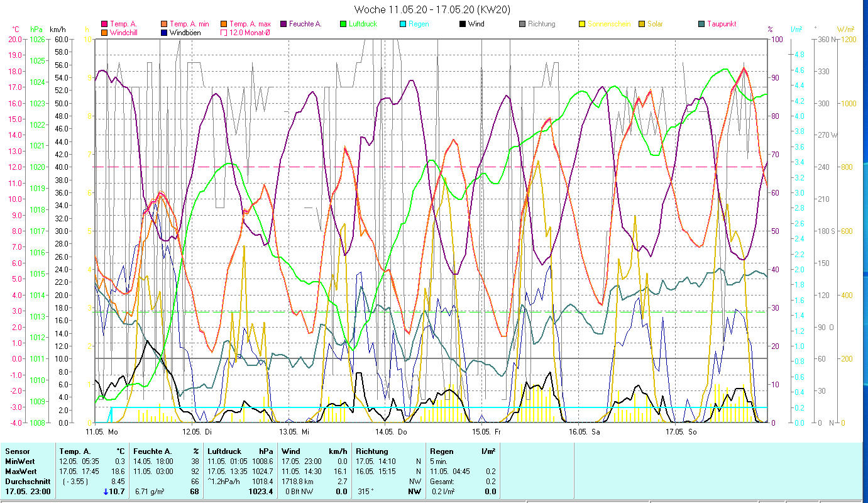868x503 pixels.
Task: Click the MaxWert row label
Action: [19, 472]
